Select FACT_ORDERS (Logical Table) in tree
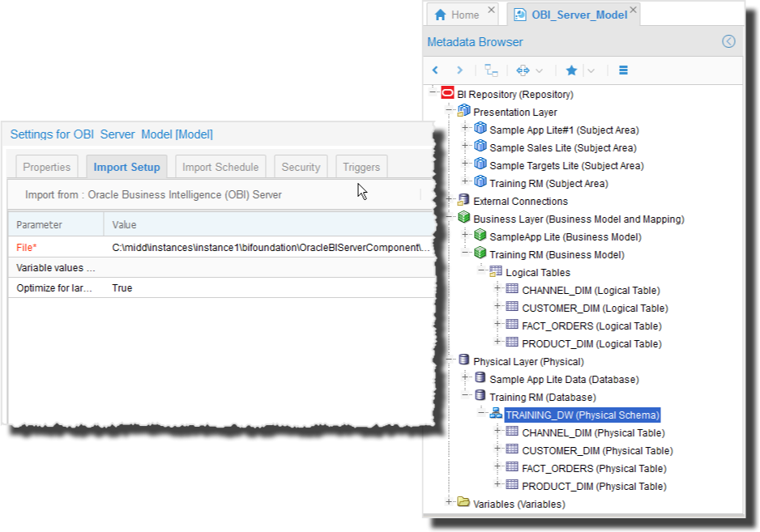Viewport: 760px width, 532px height. click(591, 326)
